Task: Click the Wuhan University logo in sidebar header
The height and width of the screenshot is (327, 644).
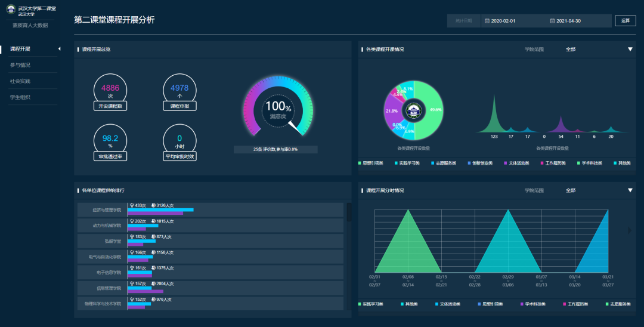Action: tap(11, 11)
